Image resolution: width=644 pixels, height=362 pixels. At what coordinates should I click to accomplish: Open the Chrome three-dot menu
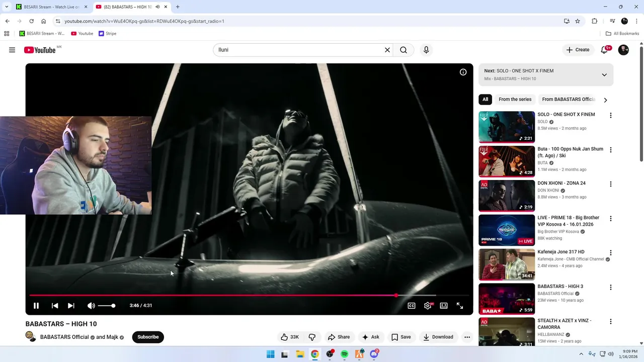636,21
